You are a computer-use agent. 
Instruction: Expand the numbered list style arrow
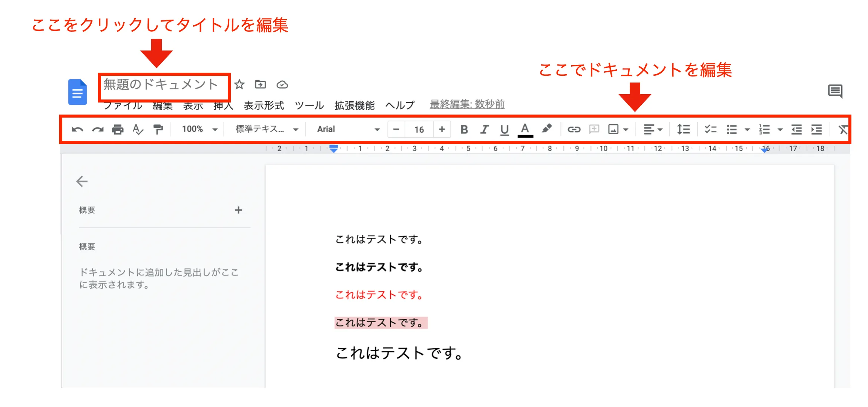tap(780, 130)
